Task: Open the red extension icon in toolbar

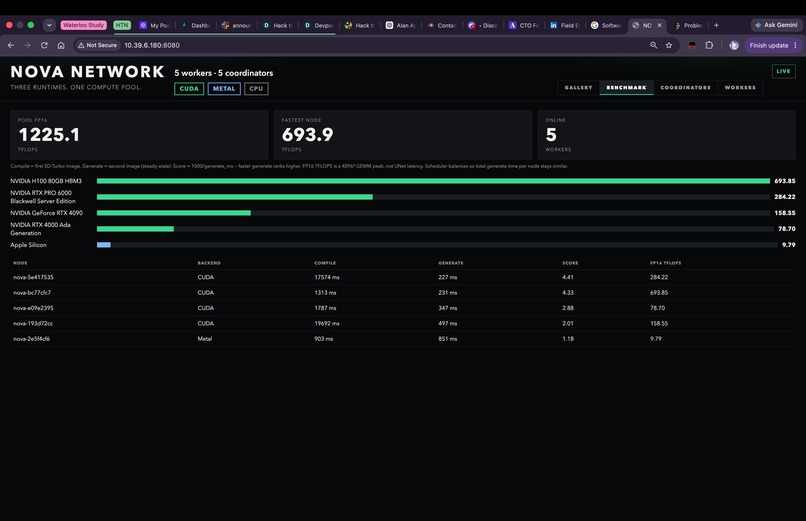Action: tap(692, 45)
